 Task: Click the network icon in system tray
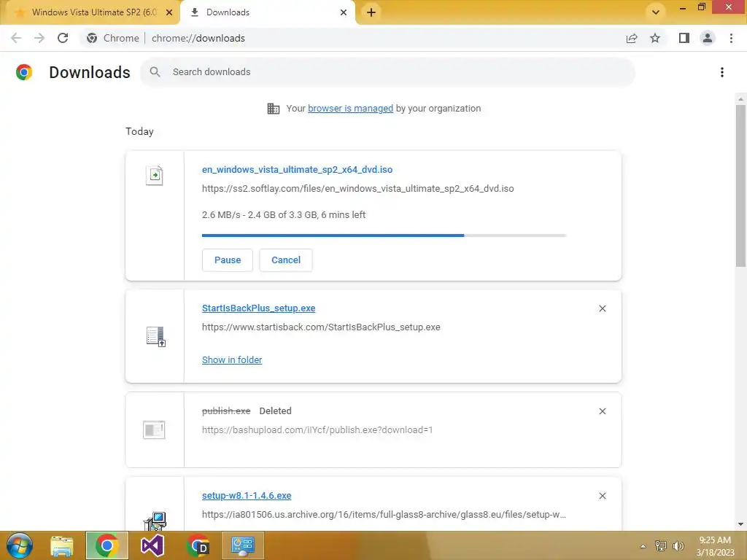(661, 545)
